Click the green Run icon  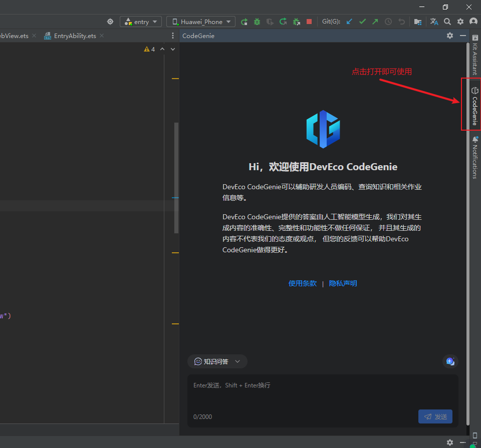point(244,22)
